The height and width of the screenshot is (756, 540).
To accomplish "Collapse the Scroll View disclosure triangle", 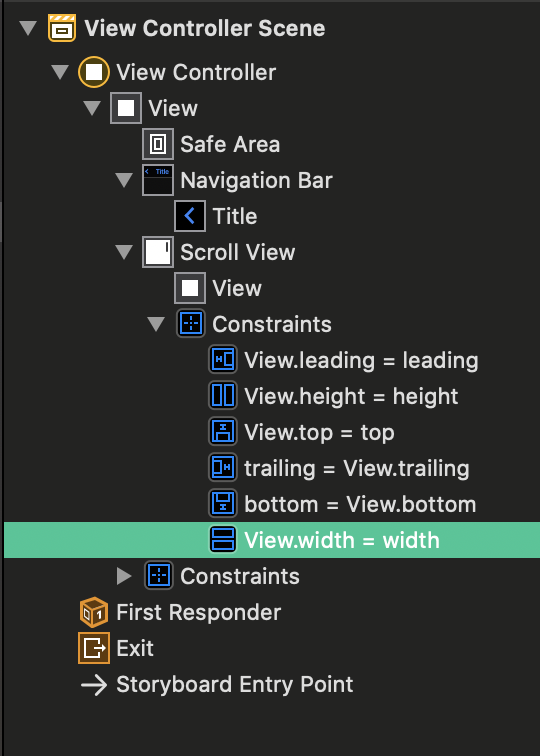I will click(124, 253).
